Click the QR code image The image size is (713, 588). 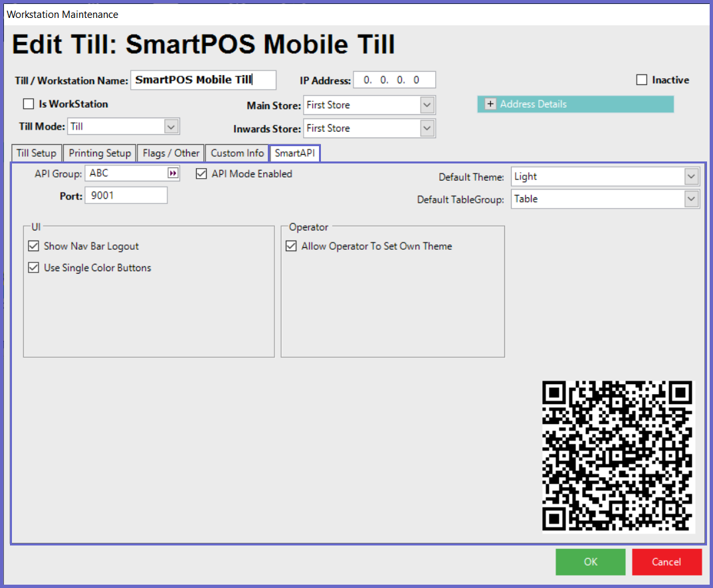click(617, 456)
